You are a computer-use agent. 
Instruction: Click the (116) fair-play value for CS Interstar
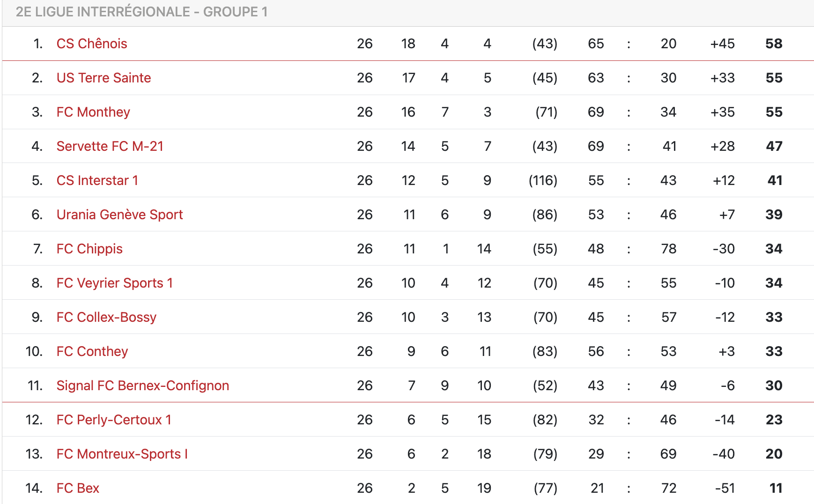pyautogui.click(x=543, y=180)
